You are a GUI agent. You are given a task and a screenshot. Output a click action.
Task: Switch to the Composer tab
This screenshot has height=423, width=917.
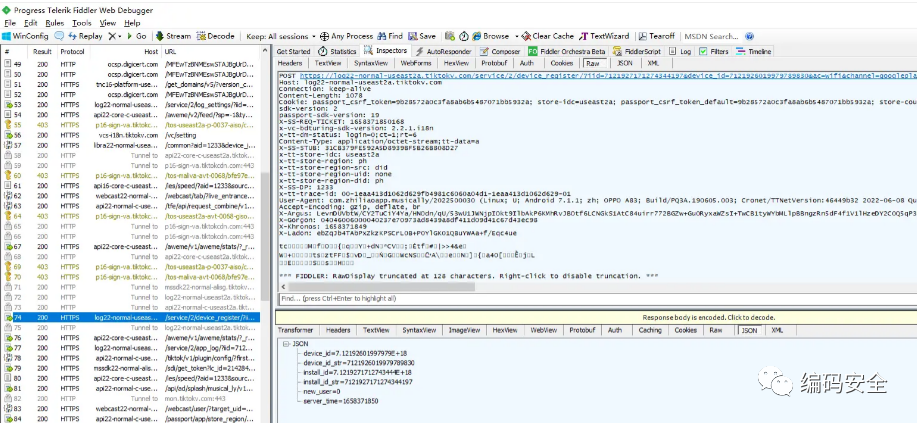(500, 51)
